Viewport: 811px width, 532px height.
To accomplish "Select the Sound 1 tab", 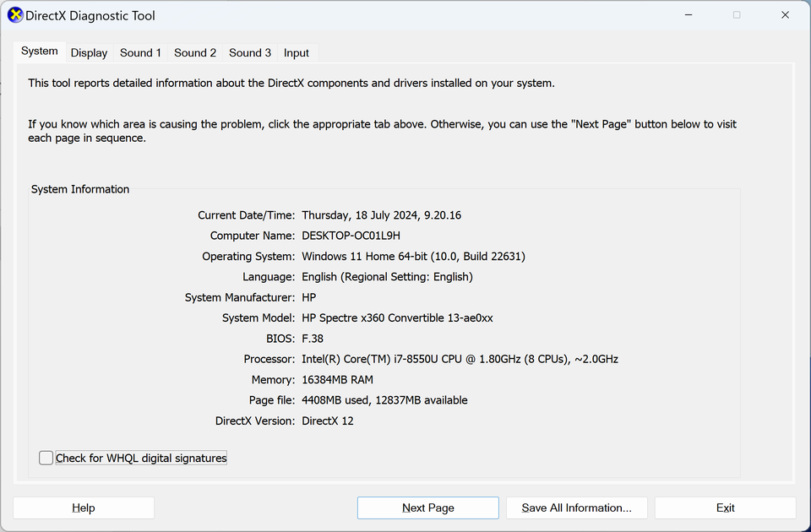I will 140,53.
